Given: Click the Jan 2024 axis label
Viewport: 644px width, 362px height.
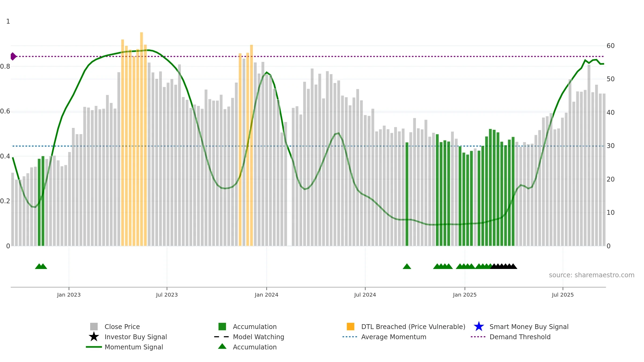Looking at the screenshot, I should [266, 295].
